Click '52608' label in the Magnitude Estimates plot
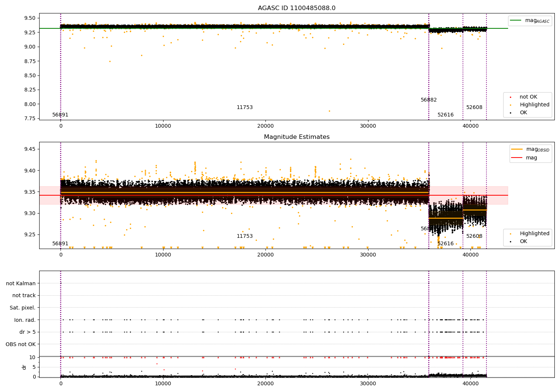Screen dimensions: 560x392 tap(474, 236)
